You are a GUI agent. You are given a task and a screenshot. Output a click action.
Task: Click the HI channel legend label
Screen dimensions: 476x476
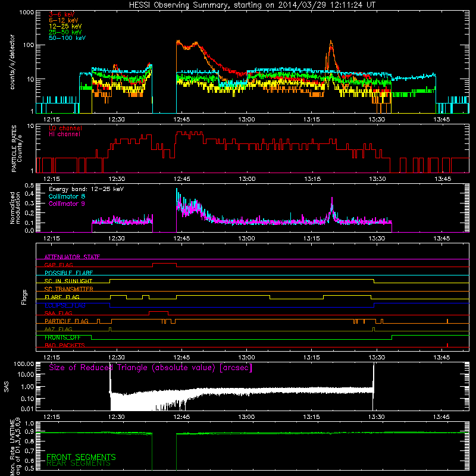pos(64,134)
